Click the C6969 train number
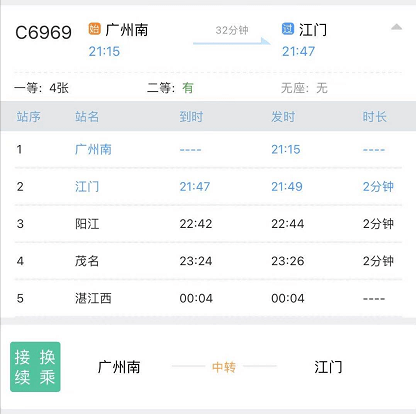The height and width of the screenshot is (414, 416). 43,33
